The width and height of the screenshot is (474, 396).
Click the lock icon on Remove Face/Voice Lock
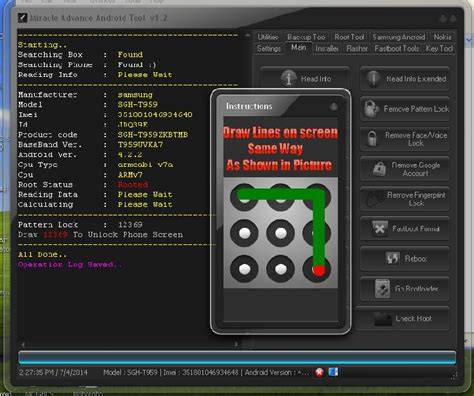pos(372,138)
